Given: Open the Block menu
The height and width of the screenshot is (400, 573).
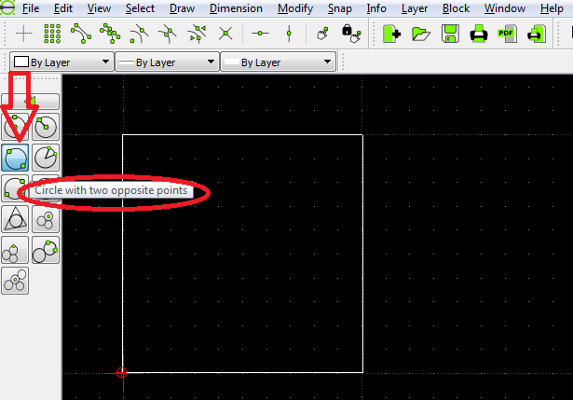Looking at the screenshot, I should click(456, 8).
